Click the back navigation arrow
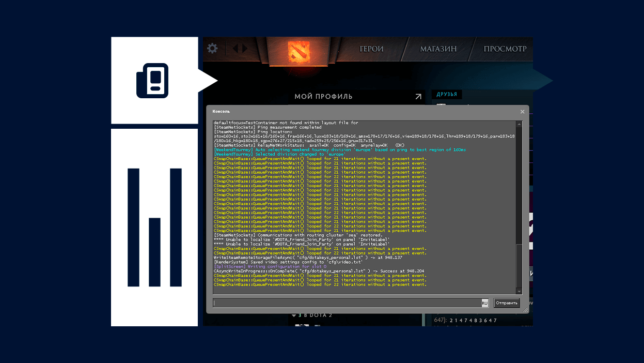This screenshot has height=363, width=644. click(x=235, y=49)
